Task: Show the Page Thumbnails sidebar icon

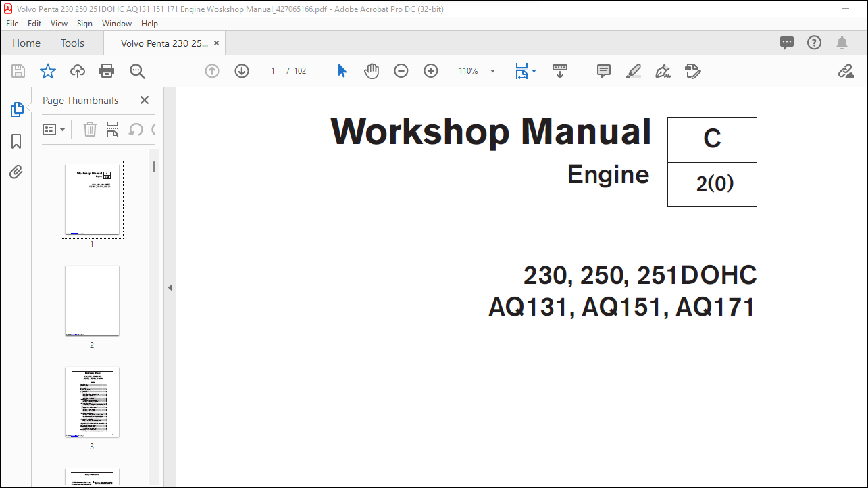Action: 17,109
